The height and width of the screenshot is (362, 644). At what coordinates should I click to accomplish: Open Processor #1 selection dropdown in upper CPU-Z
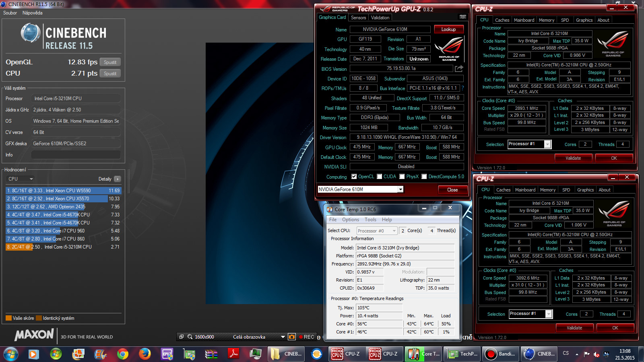pyautogui.click(x=547, y=144)
